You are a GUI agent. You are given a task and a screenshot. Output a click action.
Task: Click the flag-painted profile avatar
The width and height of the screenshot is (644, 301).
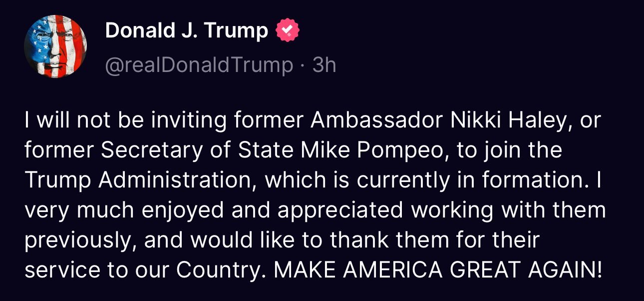(x=56, y=46)
